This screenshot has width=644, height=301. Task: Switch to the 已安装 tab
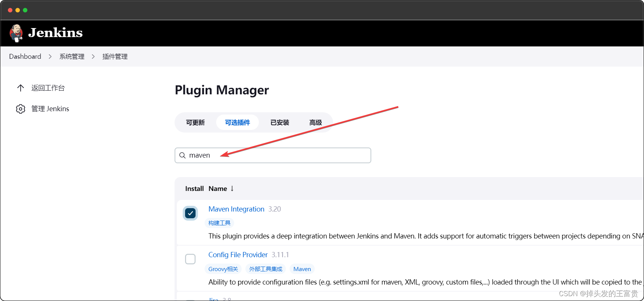tap(280, 122)
